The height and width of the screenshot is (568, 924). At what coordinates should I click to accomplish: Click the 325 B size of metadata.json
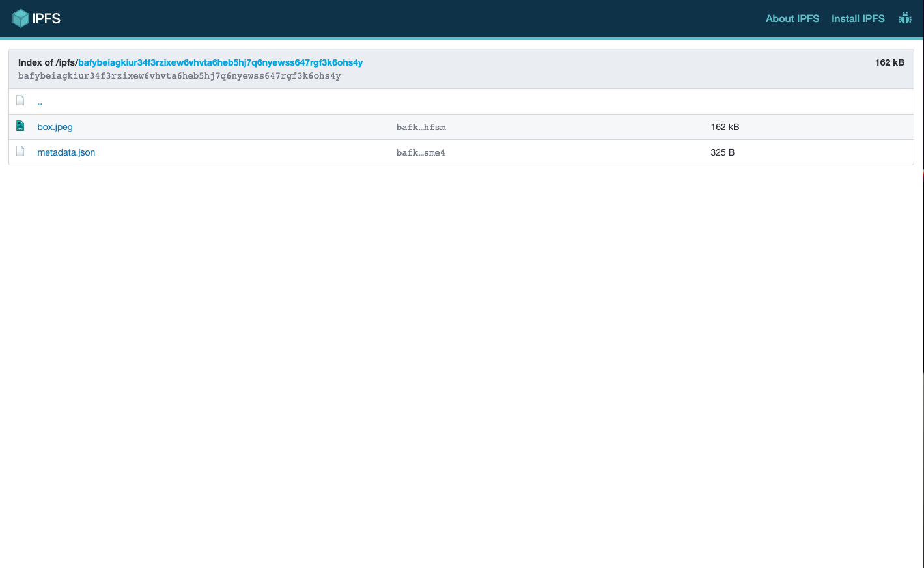(722, 152)
